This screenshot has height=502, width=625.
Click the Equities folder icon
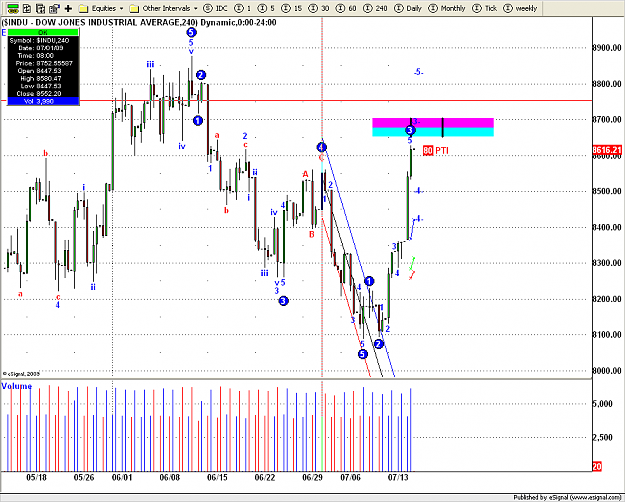[x=83, y=8]
